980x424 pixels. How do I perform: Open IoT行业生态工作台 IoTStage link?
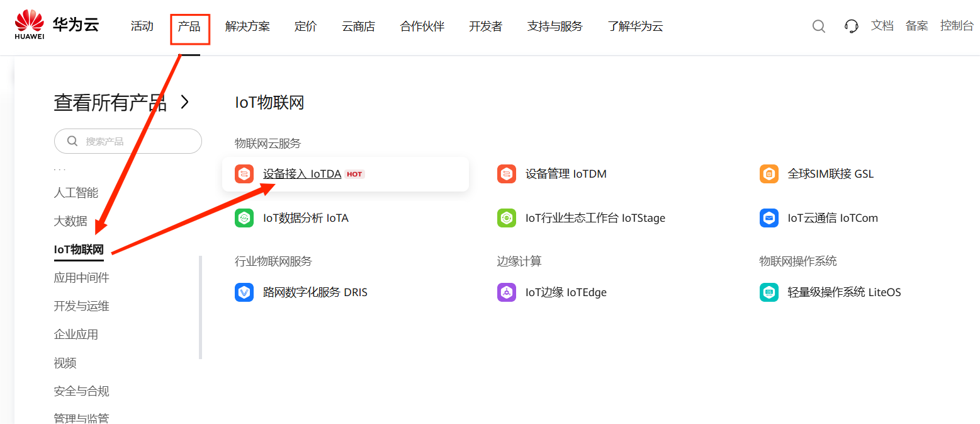pyautogui.click(x=595, y=218)
